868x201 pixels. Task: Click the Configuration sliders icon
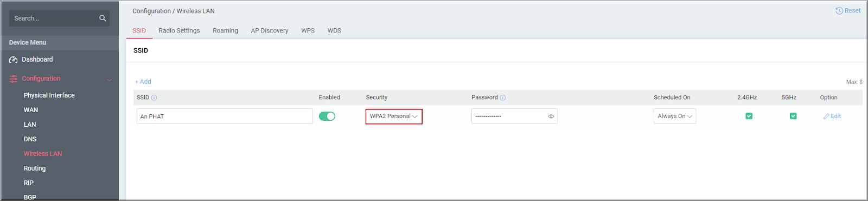pyautogui.click(x=14, y=79)
